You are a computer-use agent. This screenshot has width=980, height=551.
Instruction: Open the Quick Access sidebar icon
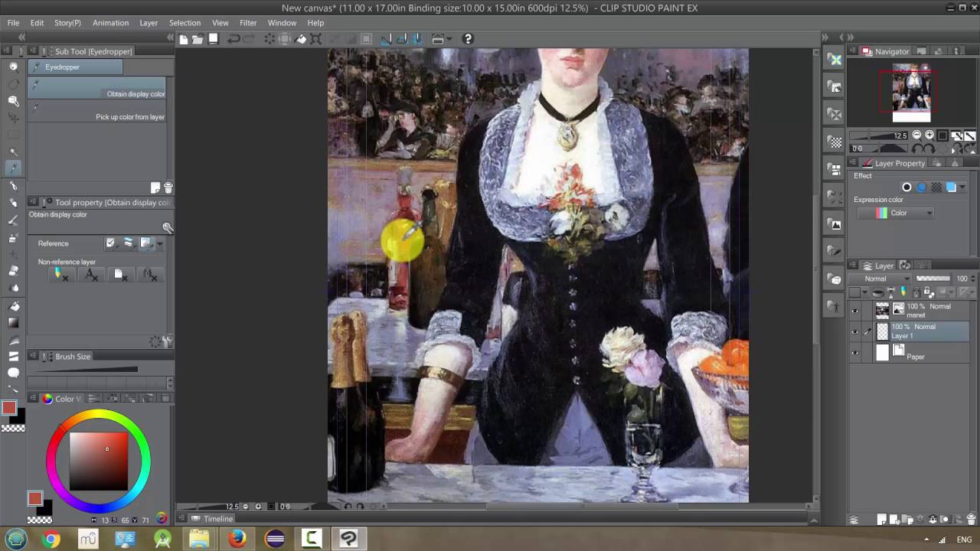pyautogui.click(x=835, y=60)
